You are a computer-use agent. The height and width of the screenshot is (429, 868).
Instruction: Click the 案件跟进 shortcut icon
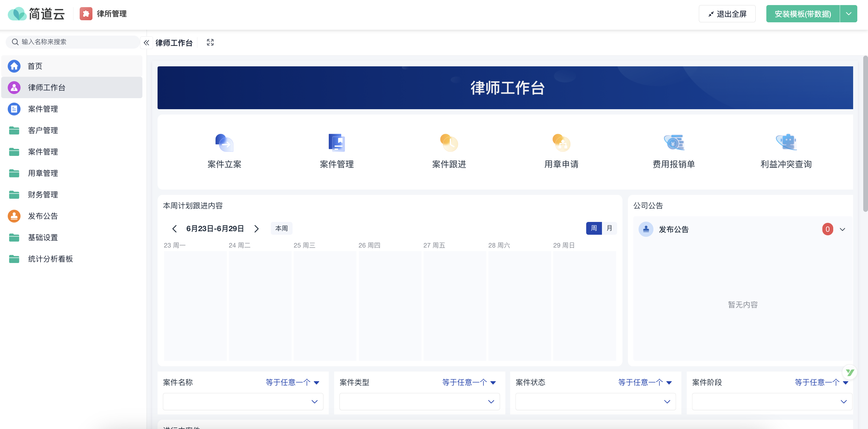449,143
